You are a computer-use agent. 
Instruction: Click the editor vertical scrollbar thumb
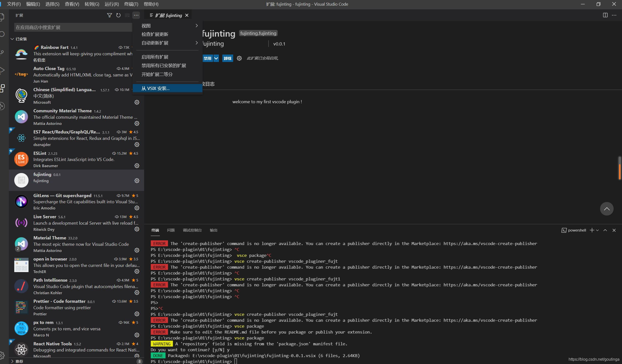coord(620,168)
